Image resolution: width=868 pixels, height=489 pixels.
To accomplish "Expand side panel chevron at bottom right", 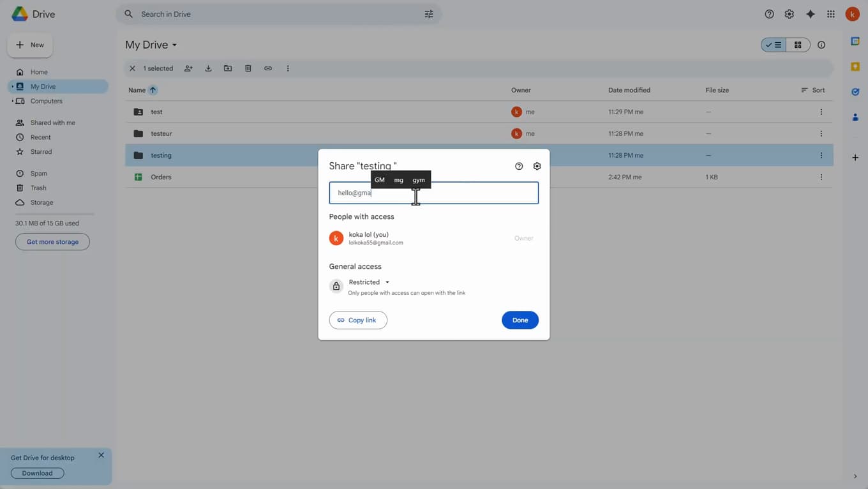I will click(x=855, y=476).
